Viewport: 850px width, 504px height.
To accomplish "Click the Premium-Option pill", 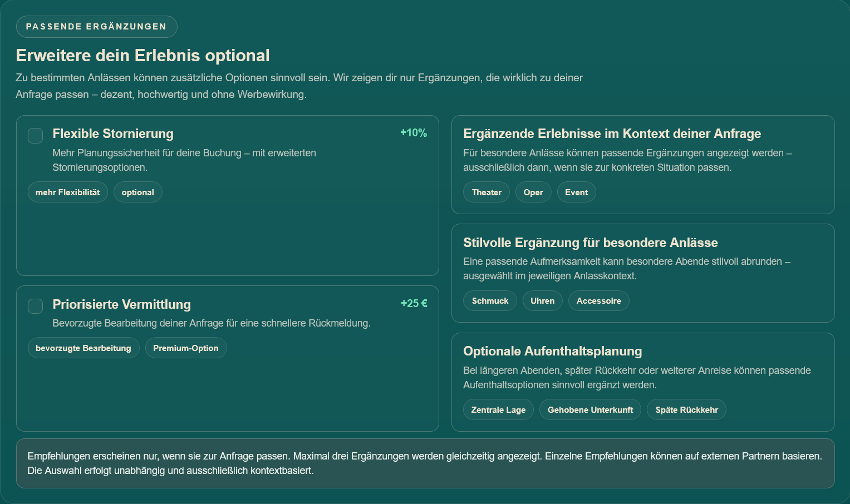I will tap(186, 348).
